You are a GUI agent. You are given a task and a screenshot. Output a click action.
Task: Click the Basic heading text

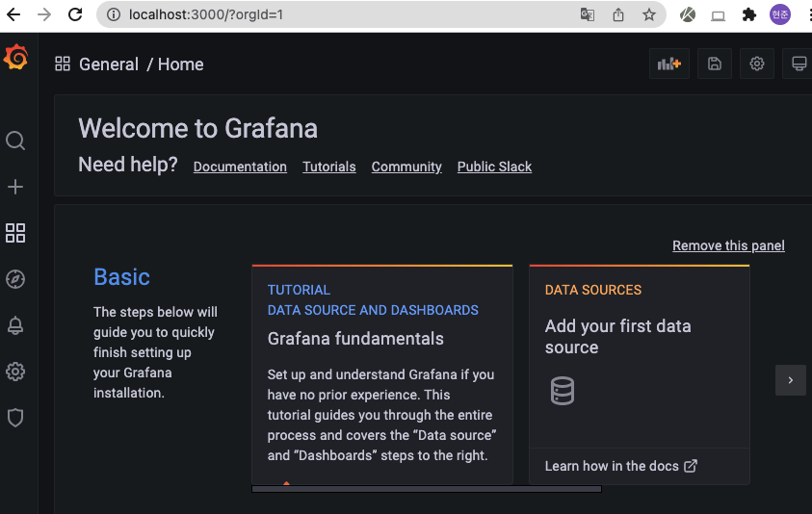[x=121, y=277]
